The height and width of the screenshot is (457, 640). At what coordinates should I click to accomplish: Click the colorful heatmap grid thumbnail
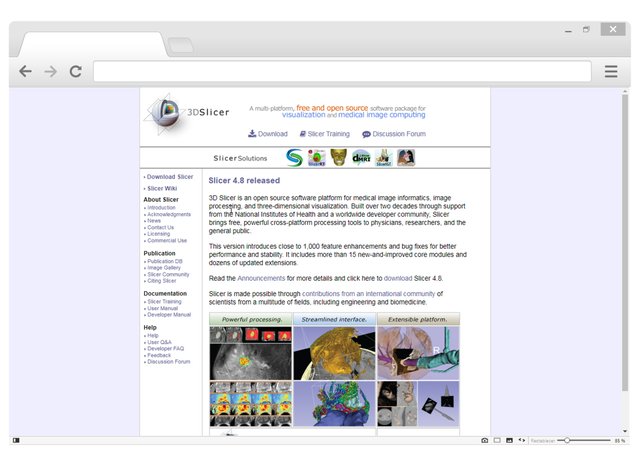251,404
